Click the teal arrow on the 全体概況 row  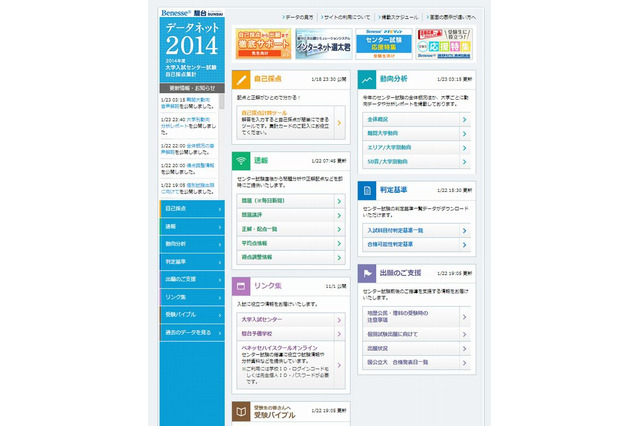click(x=464, y=120)
